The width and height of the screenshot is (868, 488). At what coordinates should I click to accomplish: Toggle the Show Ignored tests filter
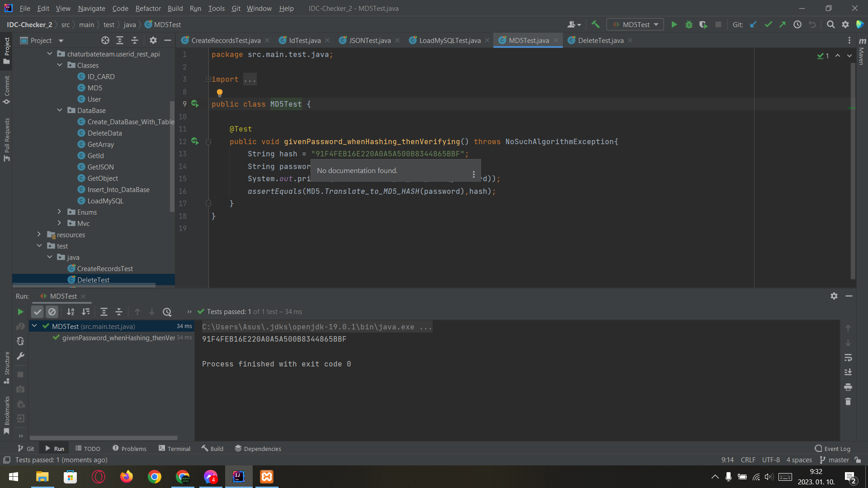click(x=52, y=312)
